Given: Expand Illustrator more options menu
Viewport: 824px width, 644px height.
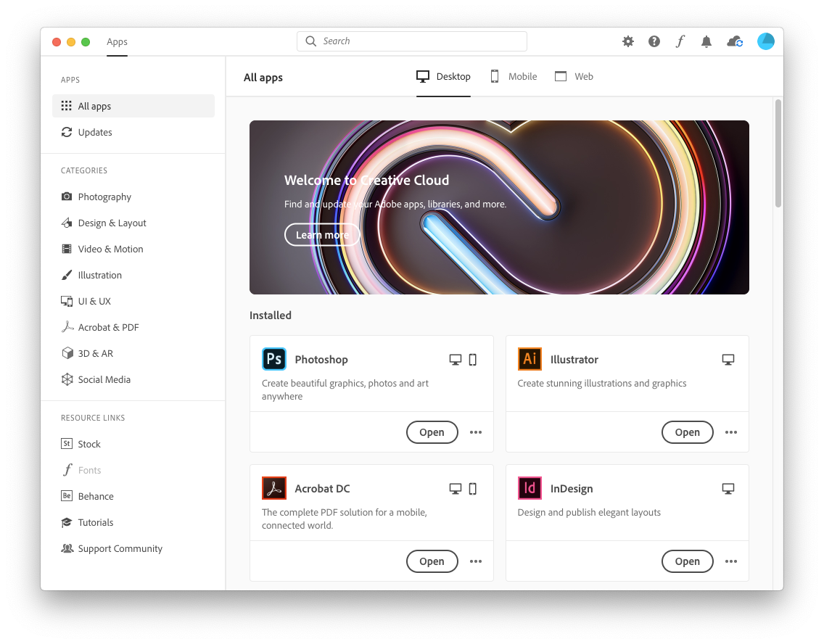Looking at the screenshot, I should pyautogui.click(x=731, y=432).
